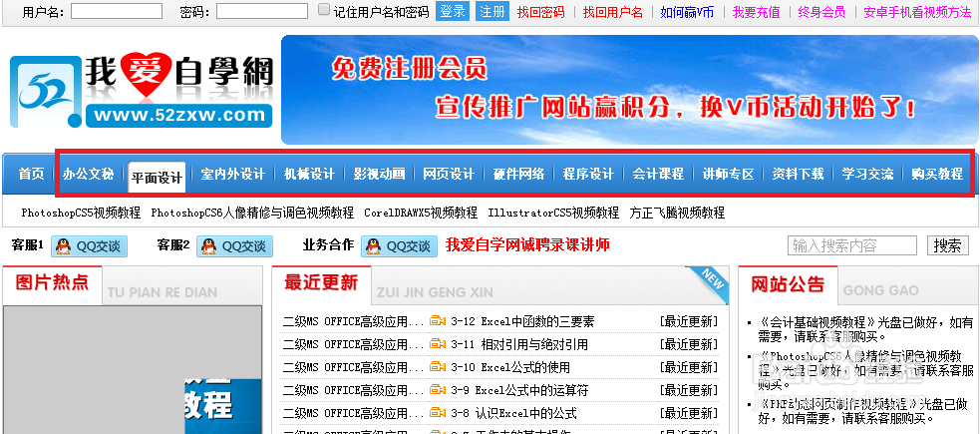Click [最近更新] tag in the 3-12 row
Viewport: 980px width, 434px height.
click(x=689, y=322)
